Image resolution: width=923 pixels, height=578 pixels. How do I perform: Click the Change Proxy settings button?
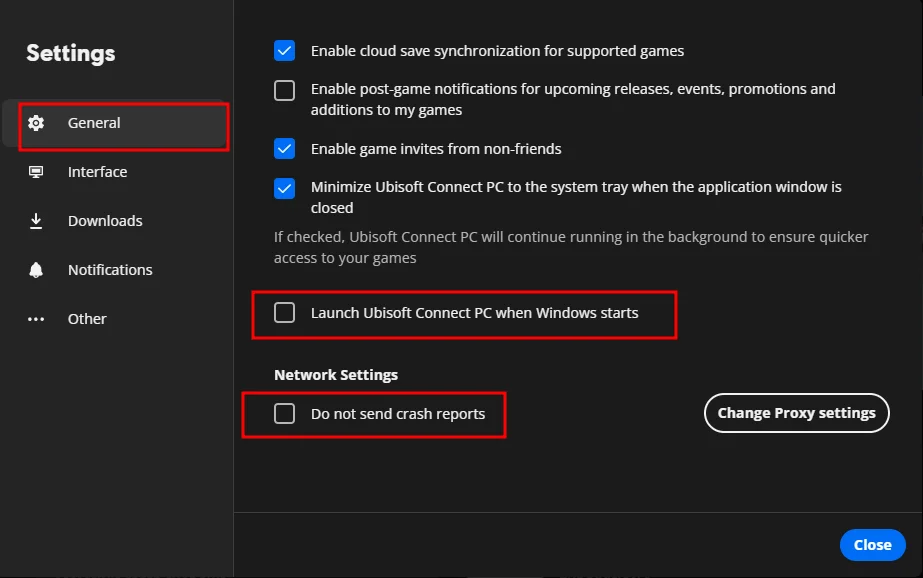[796, 413]
